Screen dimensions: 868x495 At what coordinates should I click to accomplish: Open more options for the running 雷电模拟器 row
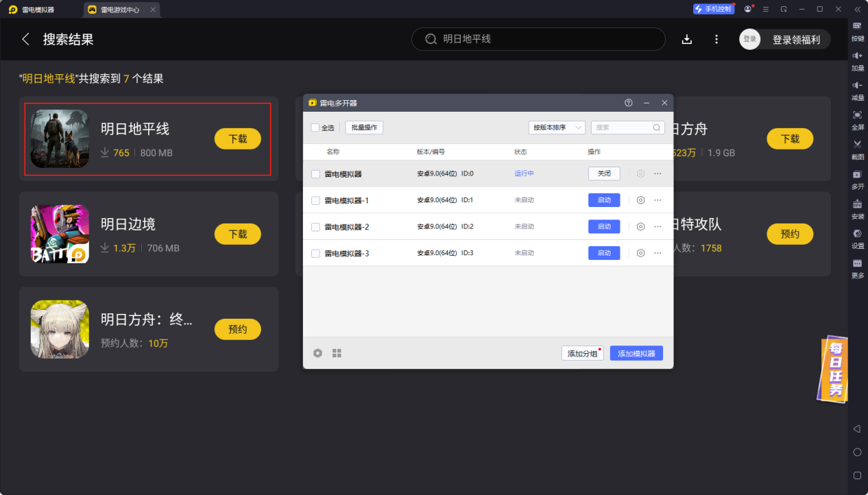point(658,173)
